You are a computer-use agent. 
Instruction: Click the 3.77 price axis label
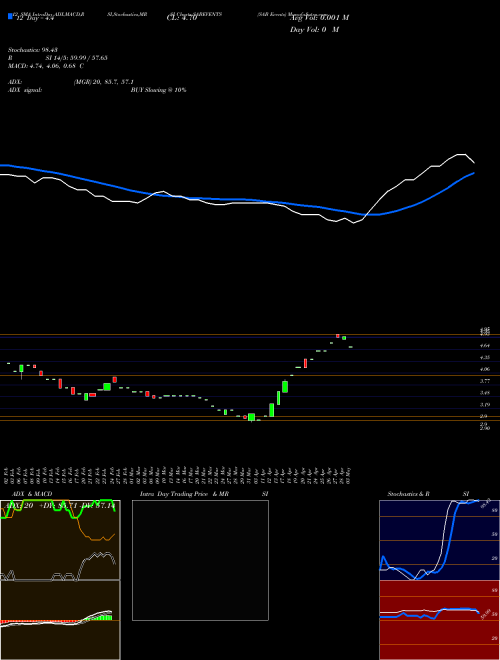[x=484, y=381]
